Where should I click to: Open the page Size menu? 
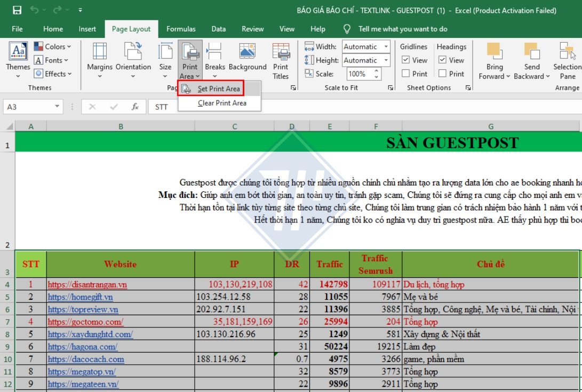point(165,59)
